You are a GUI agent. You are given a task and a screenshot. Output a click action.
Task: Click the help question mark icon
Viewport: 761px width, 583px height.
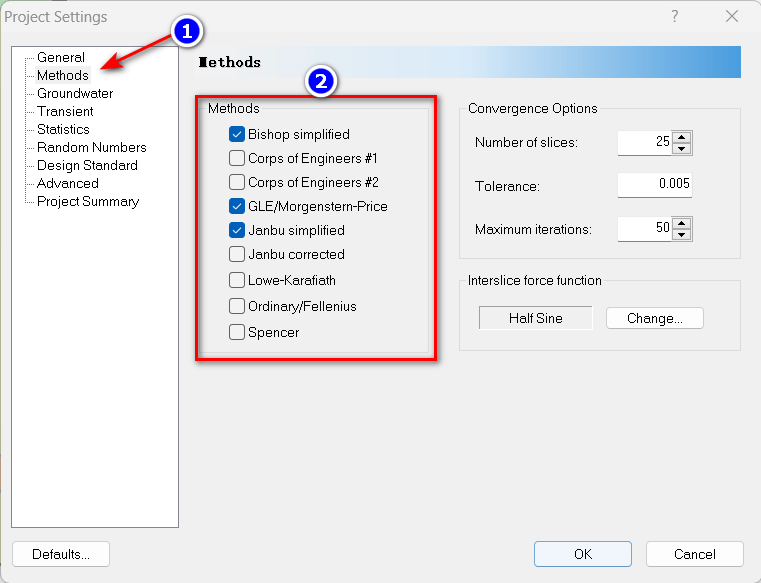(x=675, y=16)
